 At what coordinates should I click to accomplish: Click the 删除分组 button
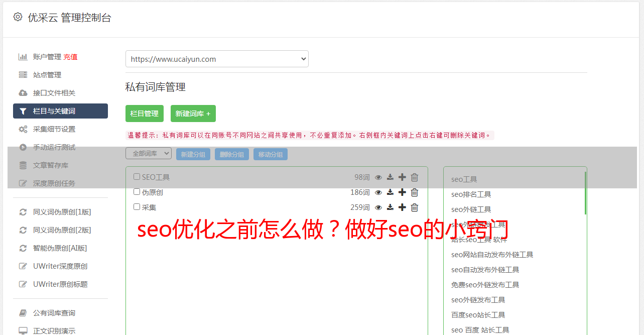tap(232, 154)
